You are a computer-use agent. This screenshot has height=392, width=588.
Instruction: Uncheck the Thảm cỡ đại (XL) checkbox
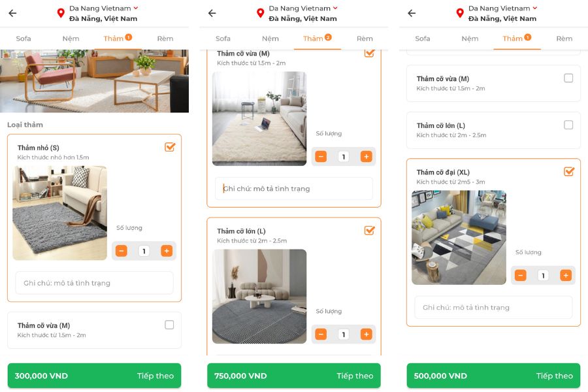click(569, 171)
